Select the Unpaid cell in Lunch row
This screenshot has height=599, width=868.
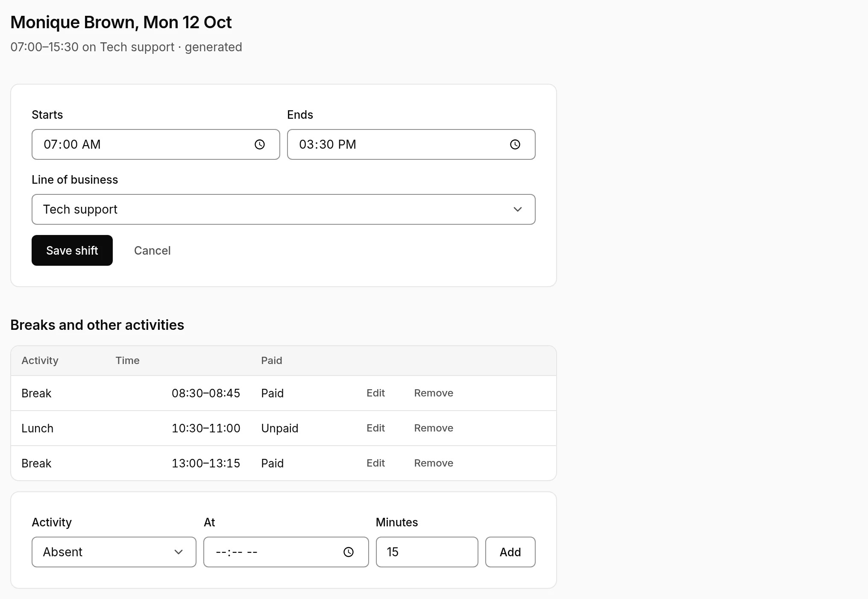tap(280, 428)
